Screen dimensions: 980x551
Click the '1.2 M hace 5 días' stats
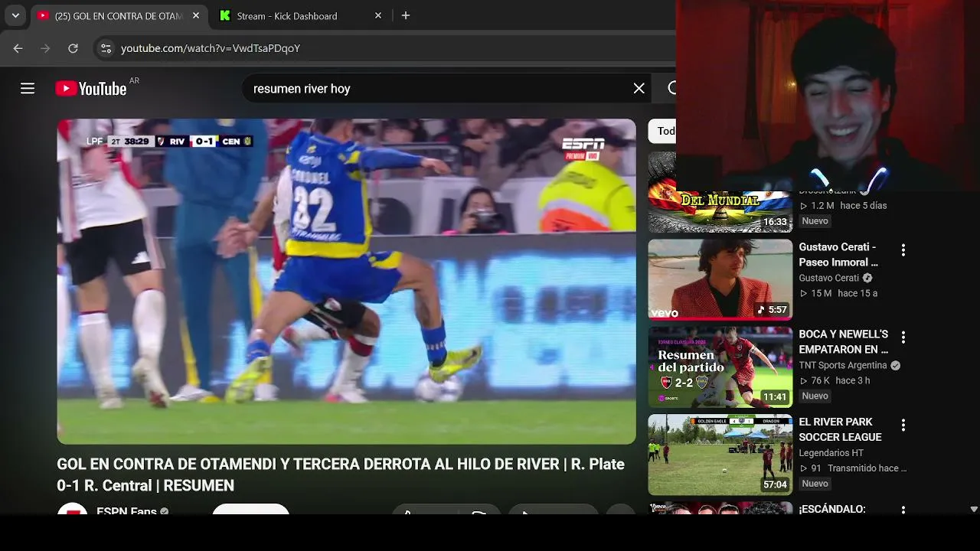point(843,206)
